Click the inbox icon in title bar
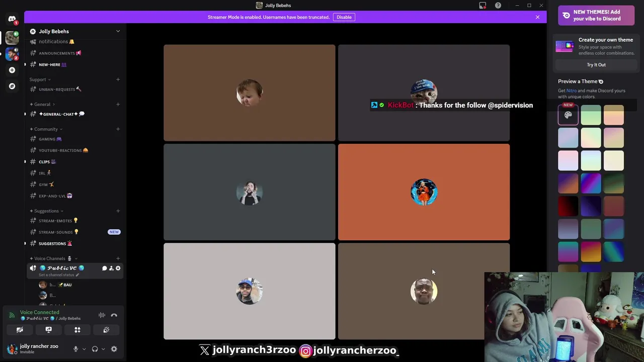Image resolution: width=644 pixels, height=362 pixels. pos(482,6)
